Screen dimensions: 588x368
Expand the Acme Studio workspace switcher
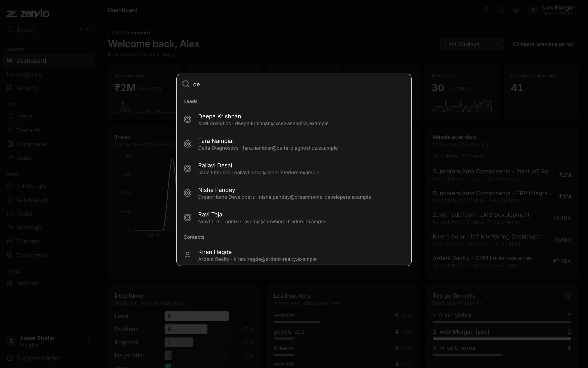(x=49, y=341)
